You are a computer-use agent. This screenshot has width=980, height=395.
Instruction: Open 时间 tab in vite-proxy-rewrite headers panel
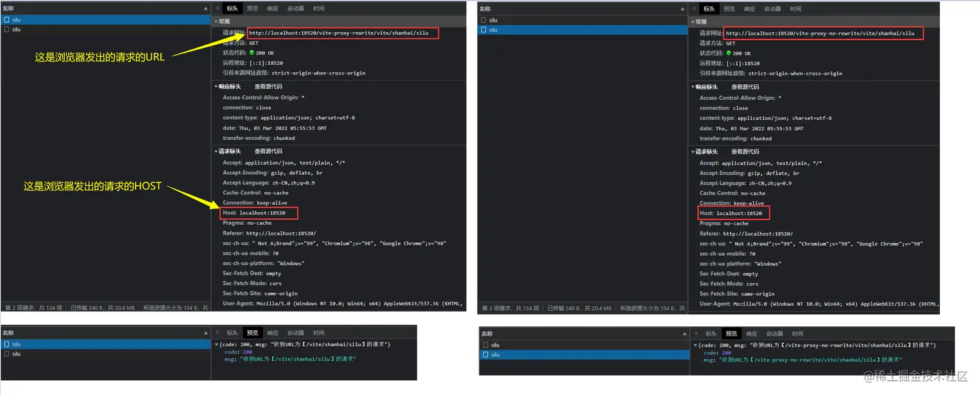pos(318,8)
